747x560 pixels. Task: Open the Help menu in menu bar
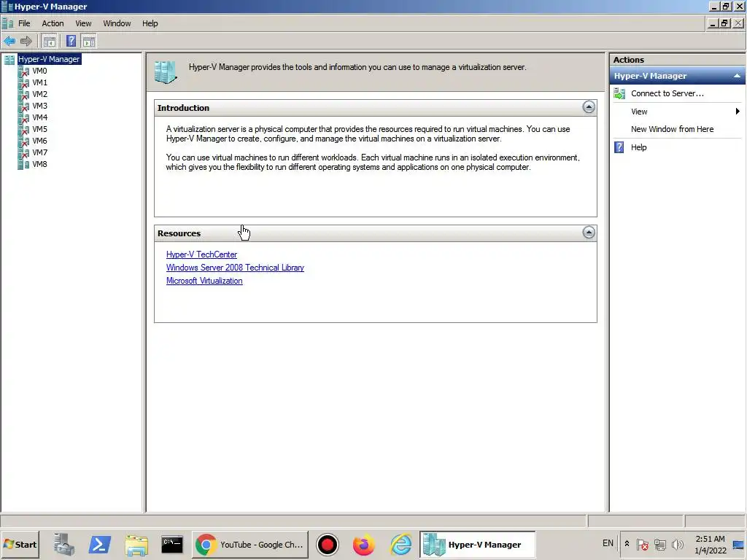[150, 23]
